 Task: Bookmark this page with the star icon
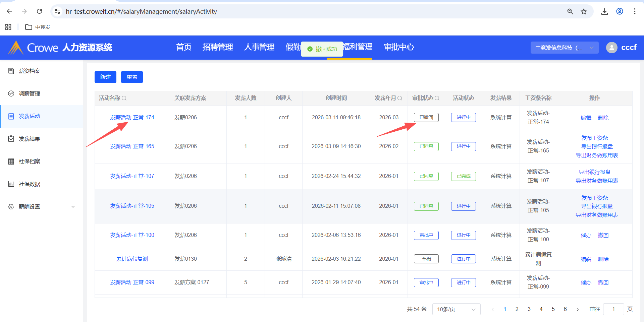(584, 11)
